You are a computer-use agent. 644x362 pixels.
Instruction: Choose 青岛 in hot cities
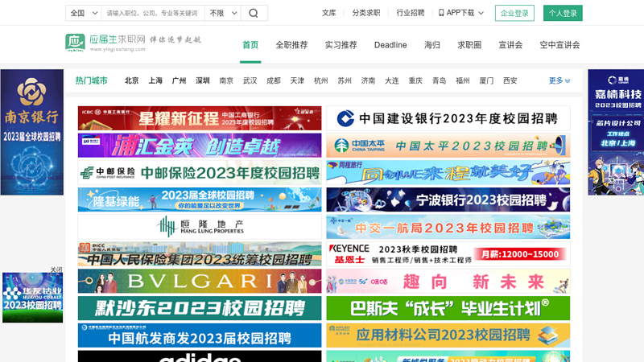439,80
